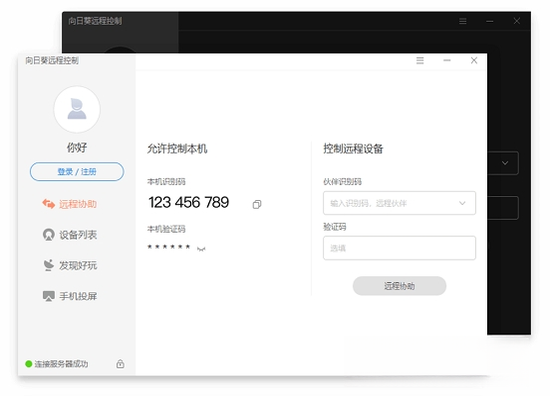Click the 登录 / 注册 button
The image size is (550, 396).
click(x=77, y=172)
